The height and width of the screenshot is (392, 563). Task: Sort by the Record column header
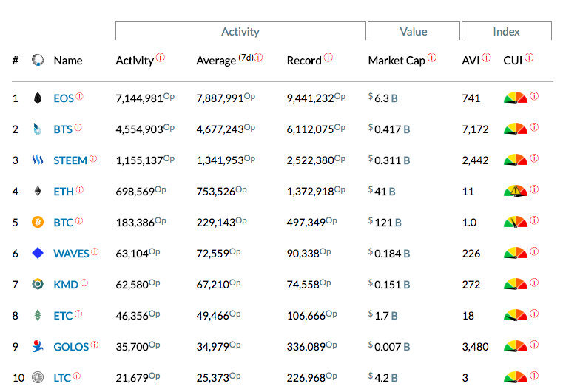(x=304, y=61)
